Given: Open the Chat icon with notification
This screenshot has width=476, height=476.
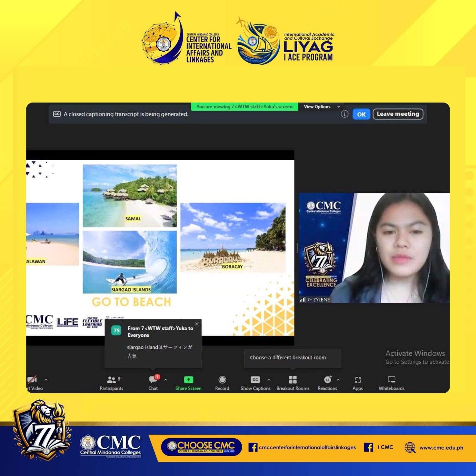Looking at the screenshot, I should 154,379.
